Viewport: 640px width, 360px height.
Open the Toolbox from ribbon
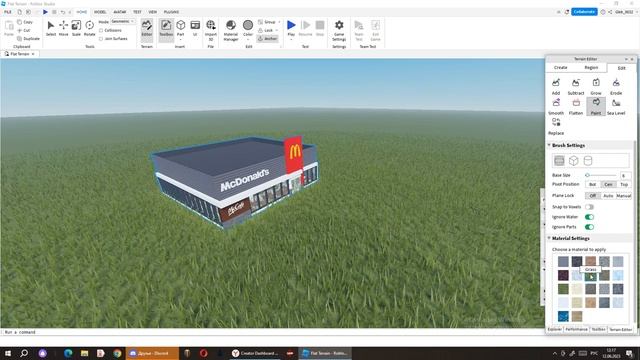click(166, 29)
